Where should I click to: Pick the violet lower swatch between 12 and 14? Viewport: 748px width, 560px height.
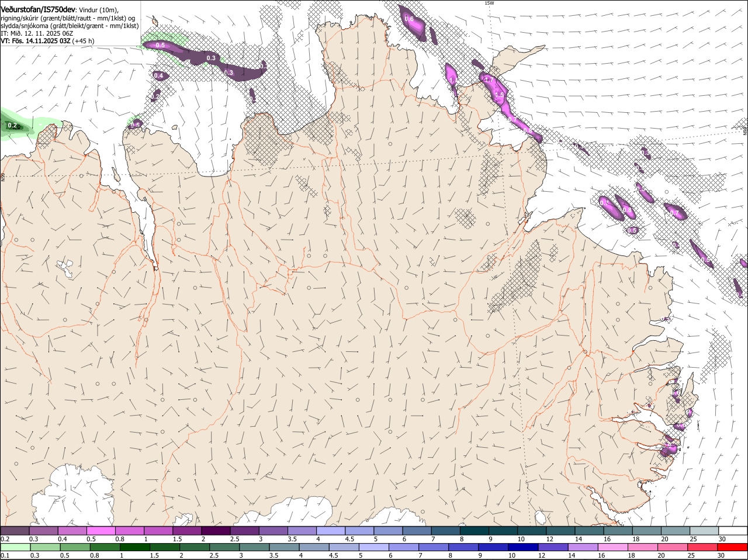click(553, 547)
